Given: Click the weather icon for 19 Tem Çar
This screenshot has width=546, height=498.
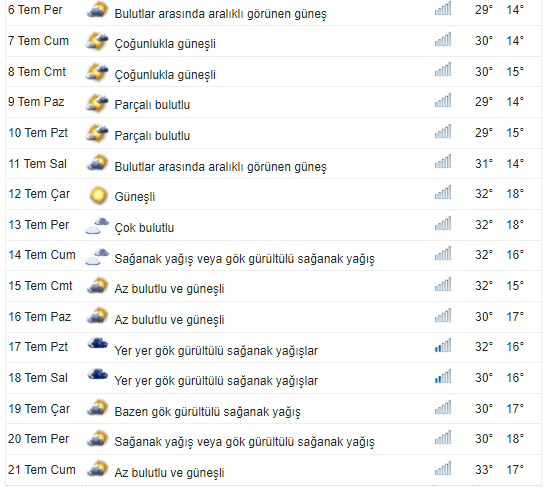Looking at the screenshot, I should [97, 408].
